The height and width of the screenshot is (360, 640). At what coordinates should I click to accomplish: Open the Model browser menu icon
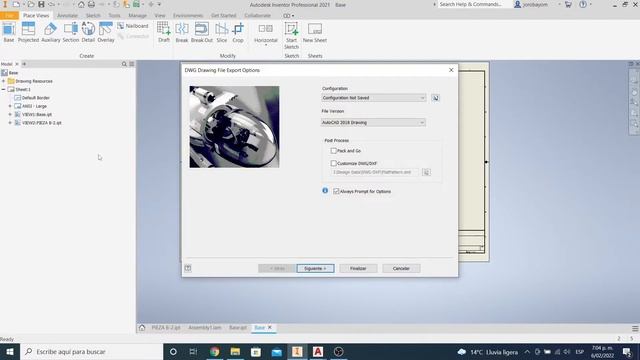tap(131, 64)
